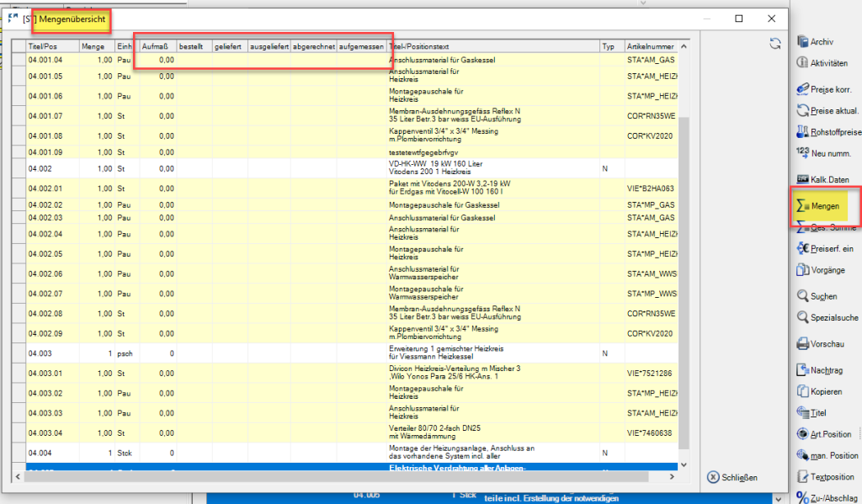Click Preise aktual. refresh icon
862x504 pixels.
coord(803,111)
